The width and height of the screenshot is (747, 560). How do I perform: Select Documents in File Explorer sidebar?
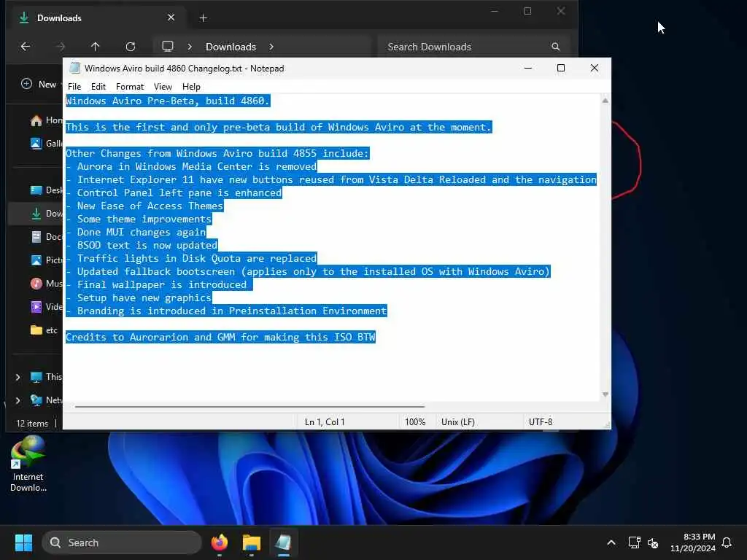46,237
